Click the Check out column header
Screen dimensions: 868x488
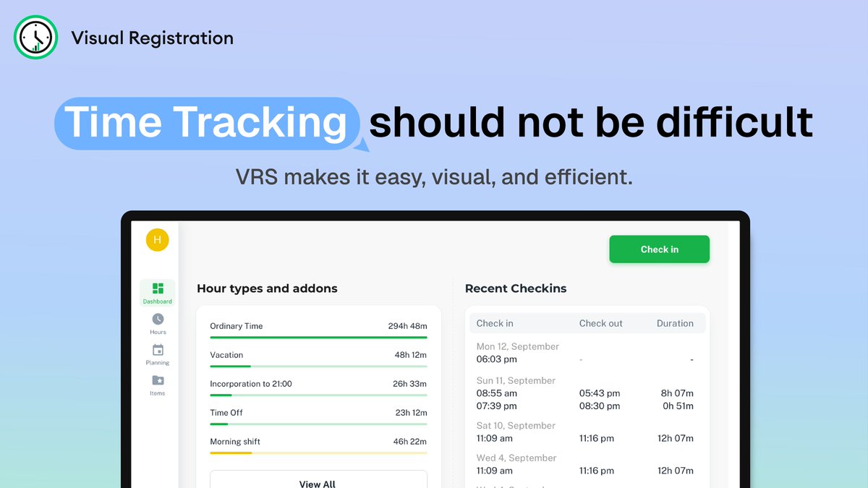pos(600,323)
